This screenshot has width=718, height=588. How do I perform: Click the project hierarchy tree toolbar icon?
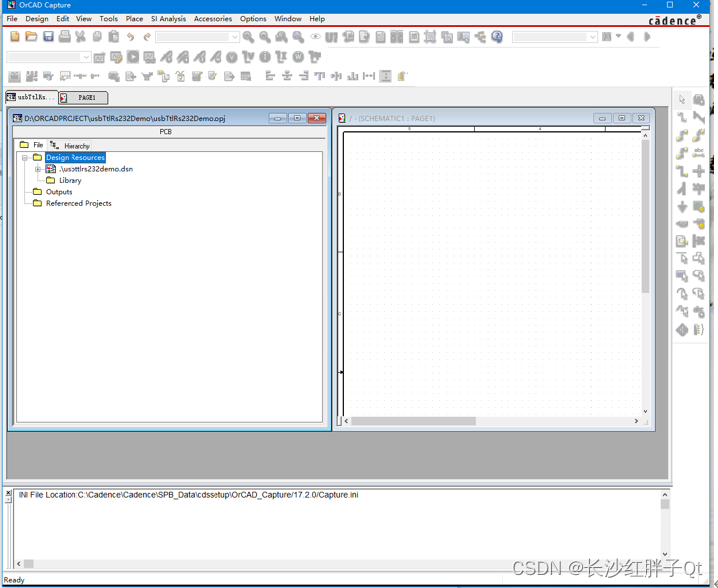coord(480,37)
